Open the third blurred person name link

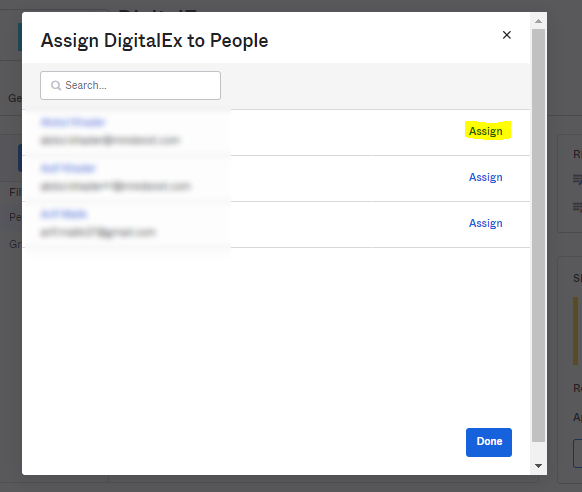[63, 214]
